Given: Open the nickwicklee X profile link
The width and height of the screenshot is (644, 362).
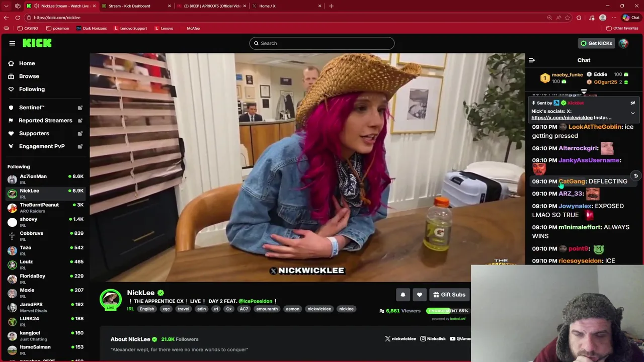Looking at the screenshot, I should (x=400, y=339).
